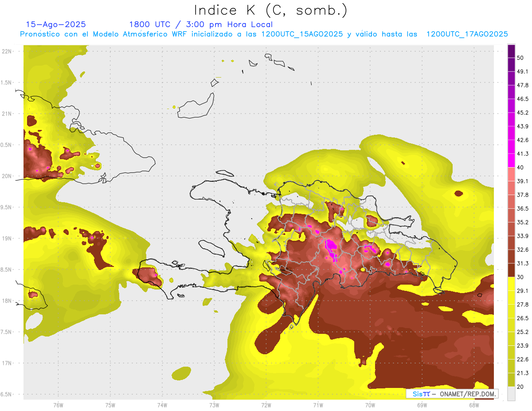Click the 'Indice K (C, somb.)' title
This screenshot has width=532, height=411.
(271, 10)
